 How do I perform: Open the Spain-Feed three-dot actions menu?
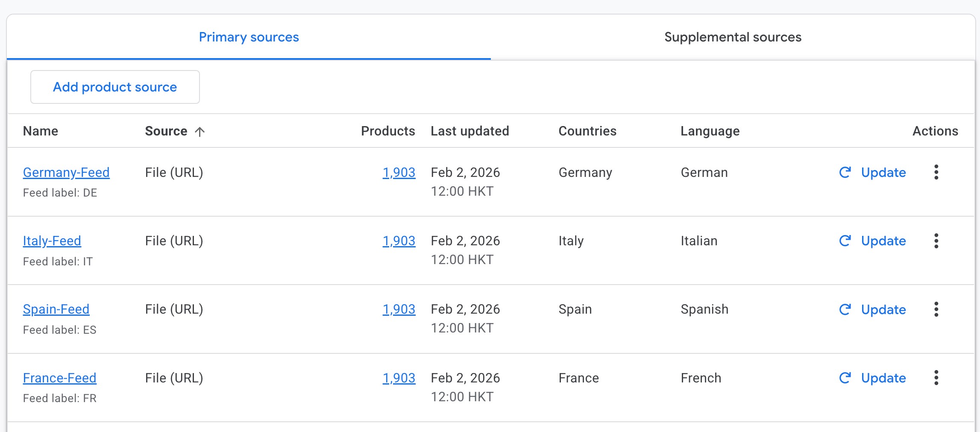click(936, 309)
